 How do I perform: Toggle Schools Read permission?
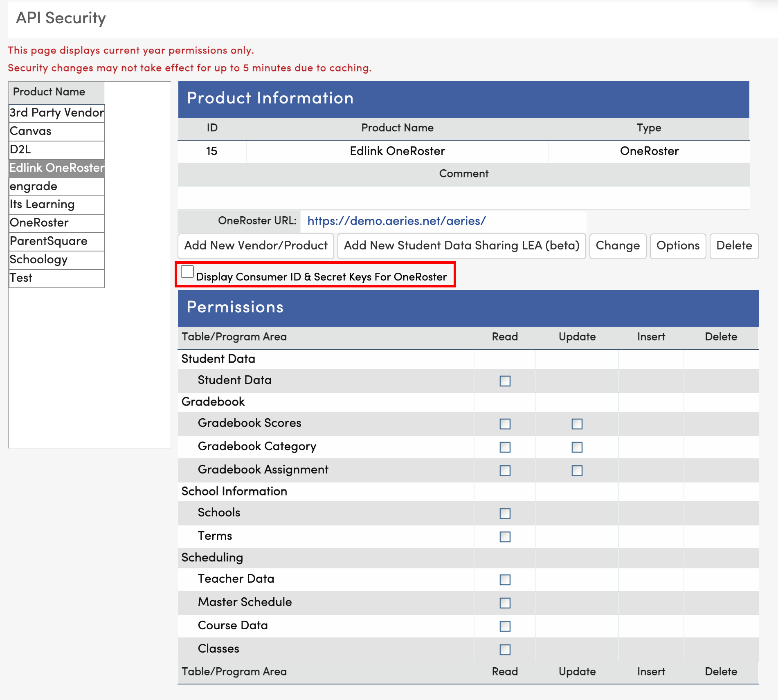pyautogui.click(x=505, y=514)
